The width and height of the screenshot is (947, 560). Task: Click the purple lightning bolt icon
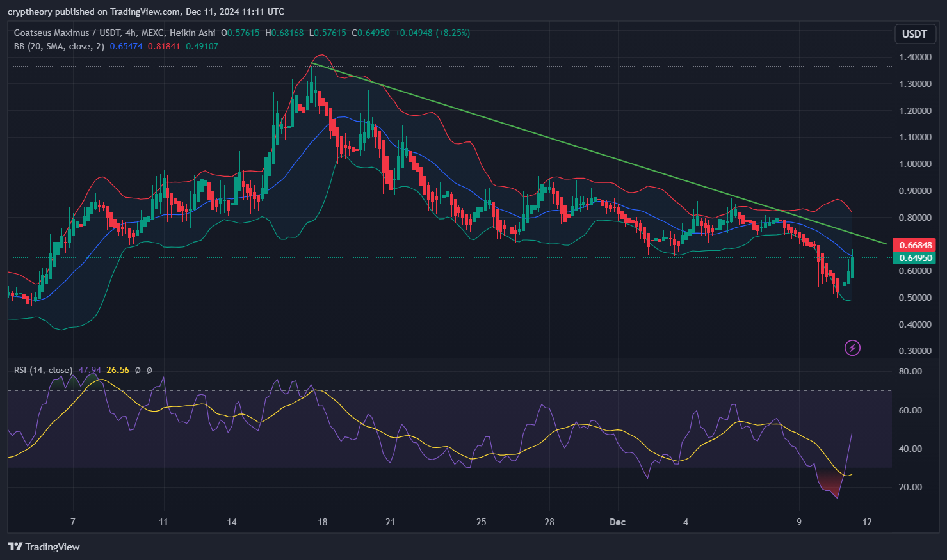point(852,348)
